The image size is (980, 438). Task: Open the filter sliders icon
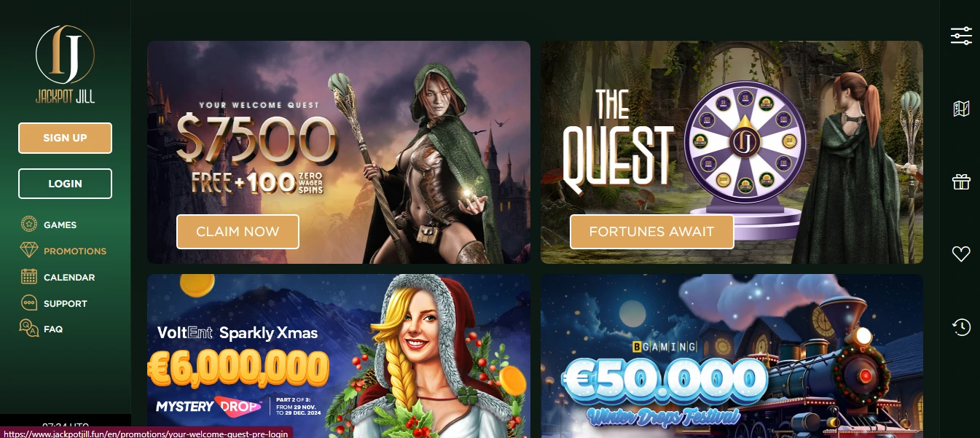pyautogui.click(x=961, y=36)
